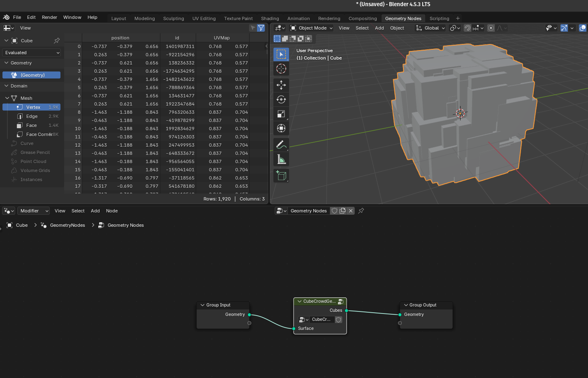Image resolution: width=588 pixels, height=378 pixels.
Task: Select the Move tool in viewport toolbar
Action: [x=281, y=85]
